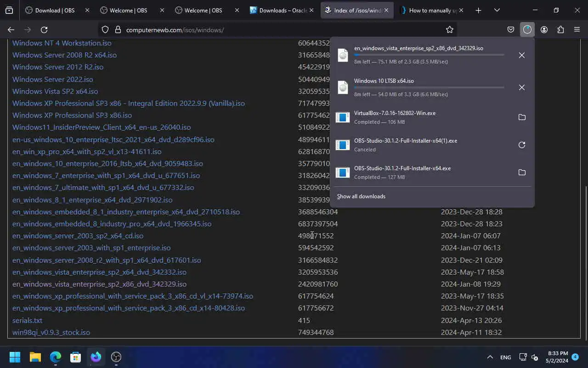588x368 pixels.
Task: Close the Download | OBS tab
Action: [x=87, y=10]
